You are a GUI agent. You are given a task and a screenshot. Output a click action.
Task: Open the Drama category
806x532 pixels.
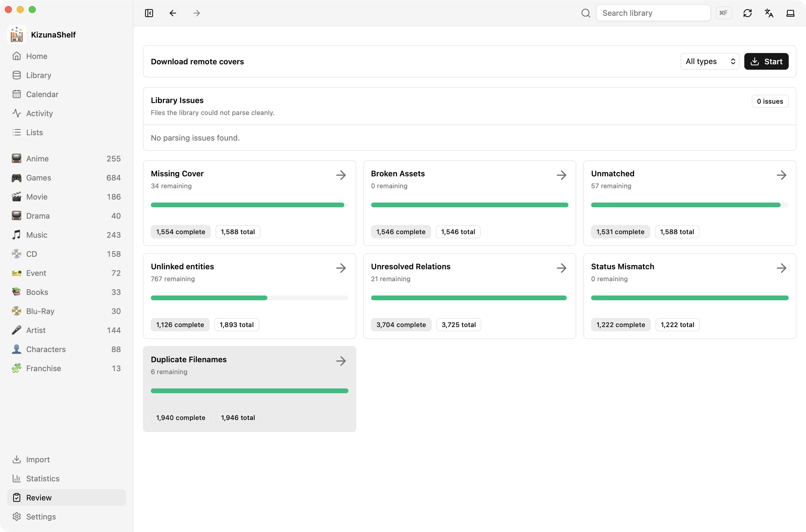(x=66, y=216)
